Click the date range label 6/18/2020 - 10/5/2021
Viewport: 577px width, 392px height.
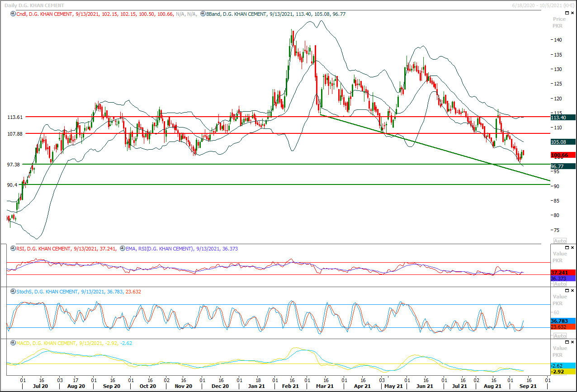click(543, 5)
